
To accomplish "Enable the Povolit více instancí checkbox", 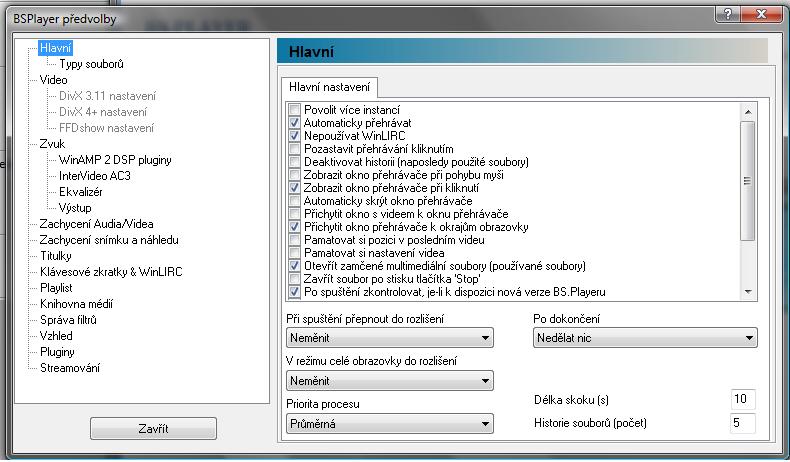I will (x=295, y=109).
